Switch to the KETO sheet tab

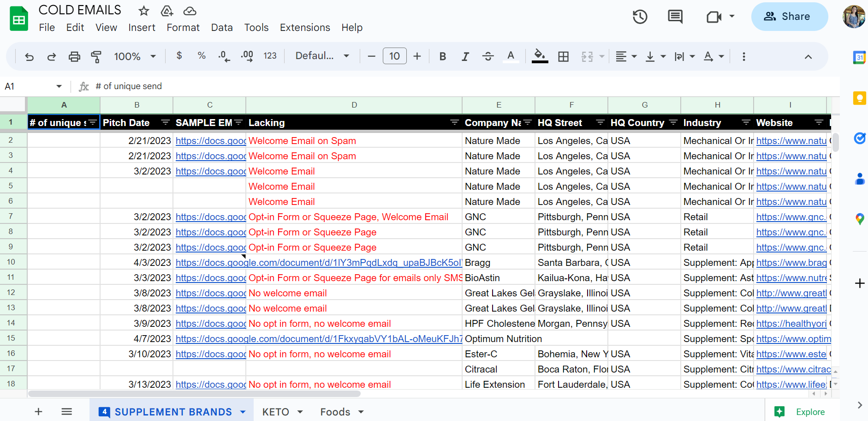tap(275, 412)
